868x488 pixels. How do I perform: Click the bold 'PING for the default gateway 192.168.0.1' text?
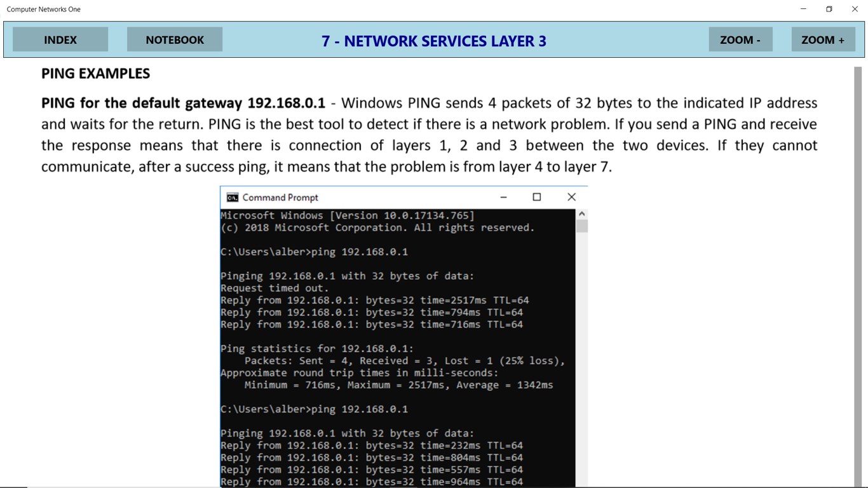pyautogui.click(x=183, y=103)
